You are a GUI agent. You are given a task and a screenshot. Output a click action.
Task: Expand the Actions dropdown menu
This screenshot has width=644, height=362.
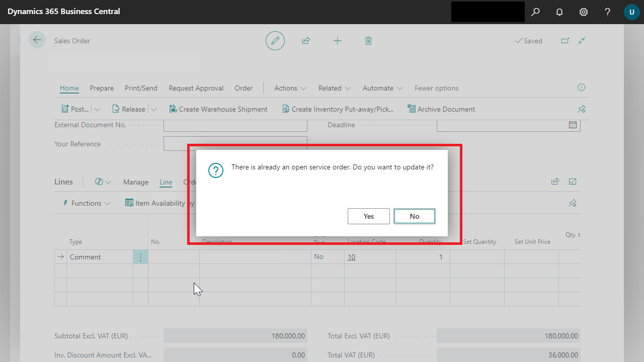[x=290, y=88]
